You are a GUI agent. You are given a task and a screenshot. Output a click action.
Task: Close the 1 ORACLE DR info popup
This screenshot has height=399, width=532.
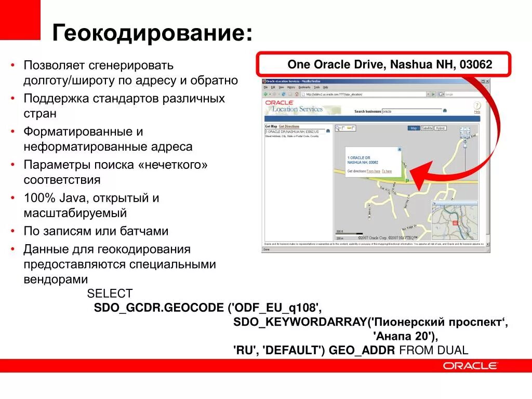click(x=400, y=149)
